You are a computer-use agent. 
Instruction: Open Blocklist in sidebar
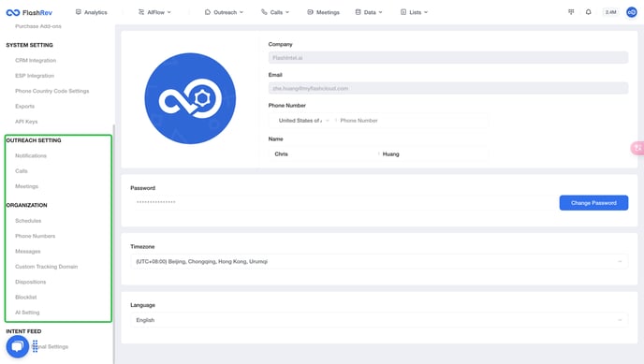click(26, 298)
